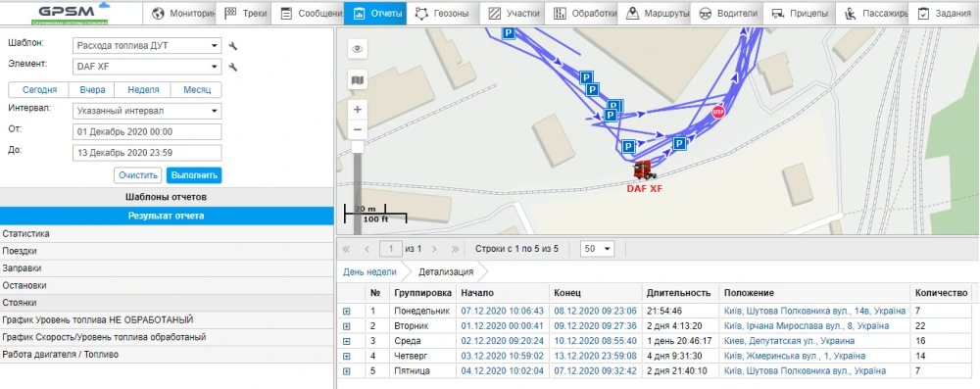Open the Поездки report table
This screenshot has height=389, width=980.
pos(167,251)
